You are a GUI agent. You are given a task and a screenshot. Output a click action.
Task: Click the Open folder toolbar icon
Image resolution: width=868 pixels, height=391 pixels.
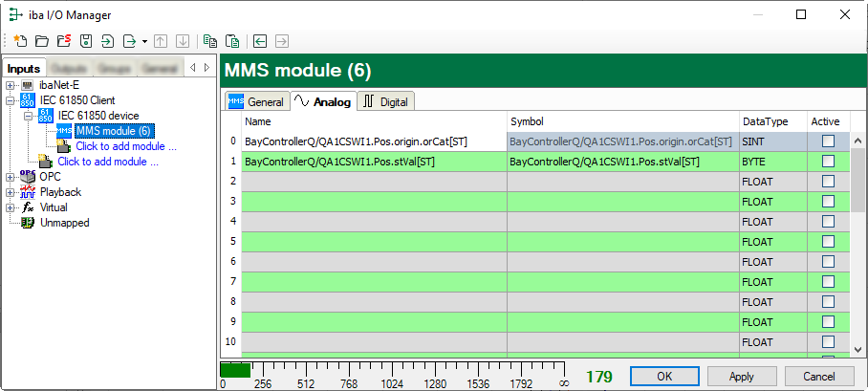[x=42, y=41]
